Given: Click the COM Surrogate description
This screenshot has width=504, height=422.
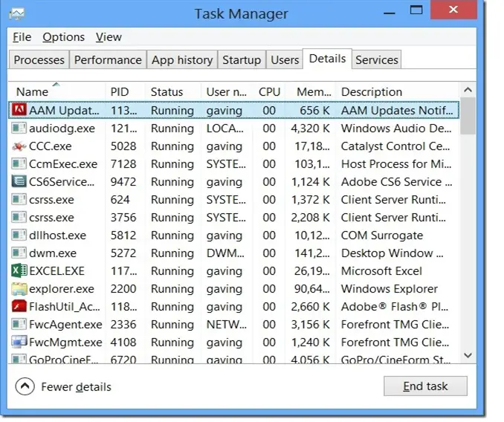Looking at the screenshot, I should (x=382, y=236).
